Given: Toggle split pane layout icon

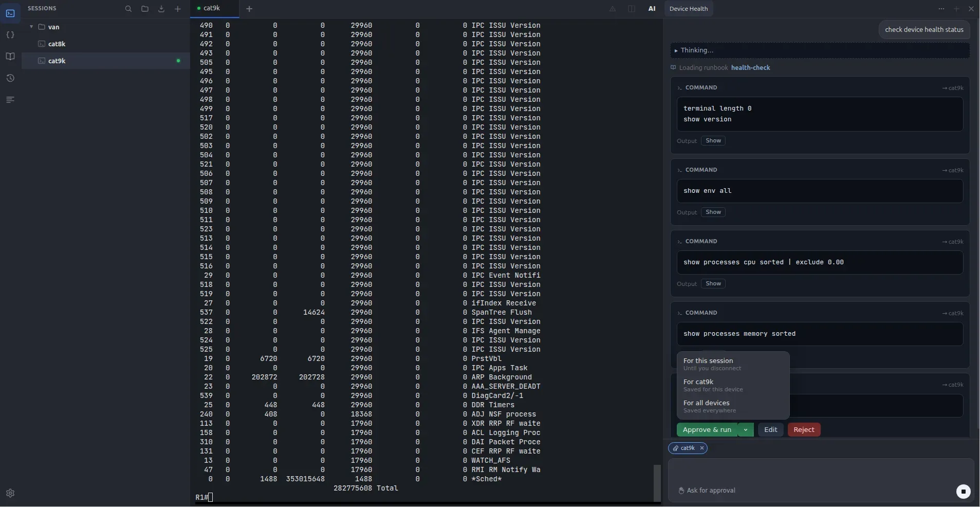Looking at the screenshot, I should (x=632, y=9).
